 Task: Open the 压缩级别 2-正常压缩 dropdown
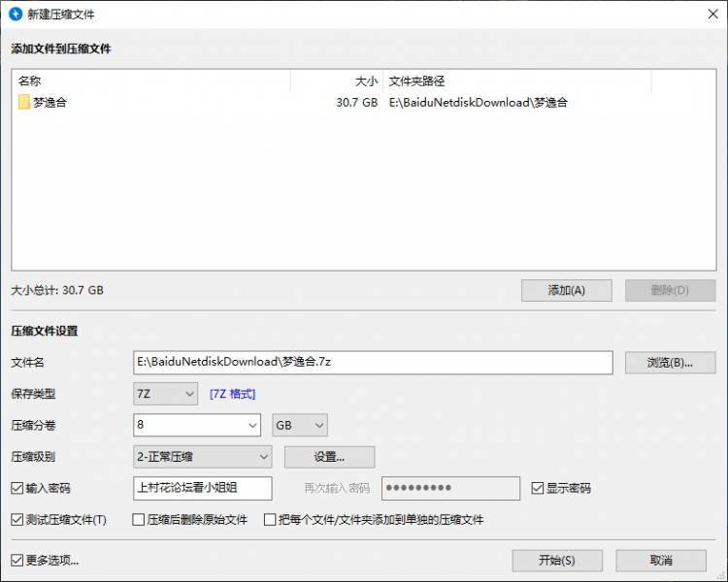point(203,457)
